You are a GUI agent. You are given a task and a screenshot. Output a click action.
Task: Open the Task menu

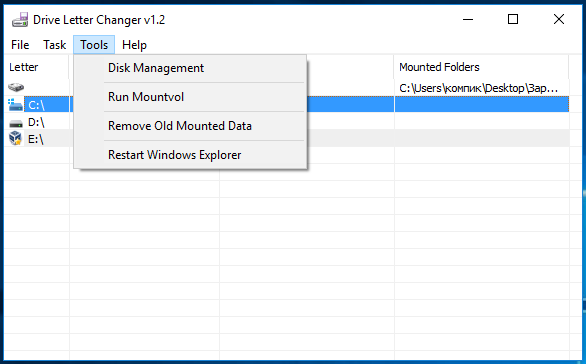coord(55,45)
